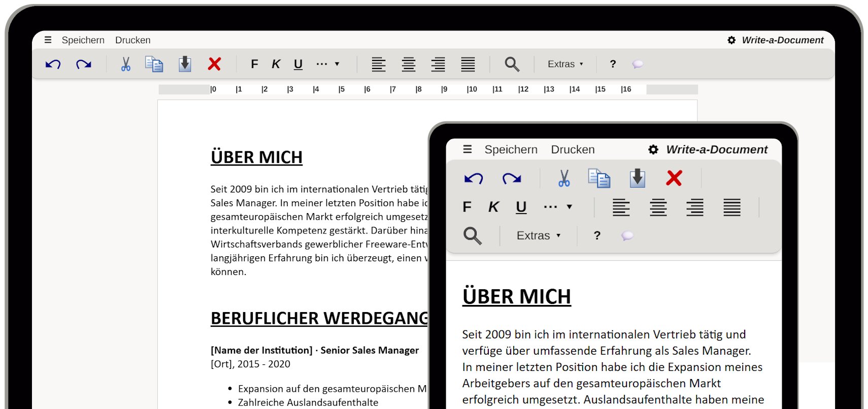This screenshot has width=868, height=409.
Task: Open the desktop hamburger menu
Action: (x=48, y=40)
